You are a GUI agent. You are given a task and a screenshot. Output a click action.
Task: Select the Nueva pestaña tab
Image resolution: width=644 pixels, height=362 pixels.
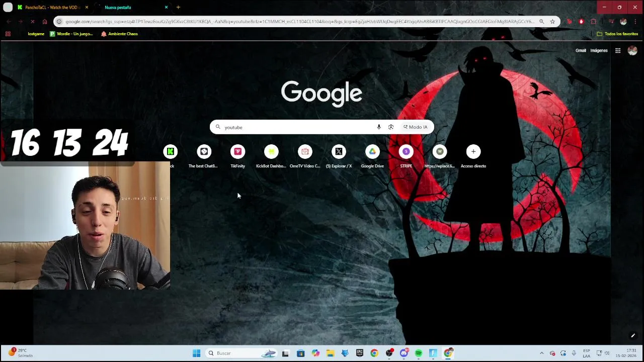pyautogui.click(x=132, y=8)
